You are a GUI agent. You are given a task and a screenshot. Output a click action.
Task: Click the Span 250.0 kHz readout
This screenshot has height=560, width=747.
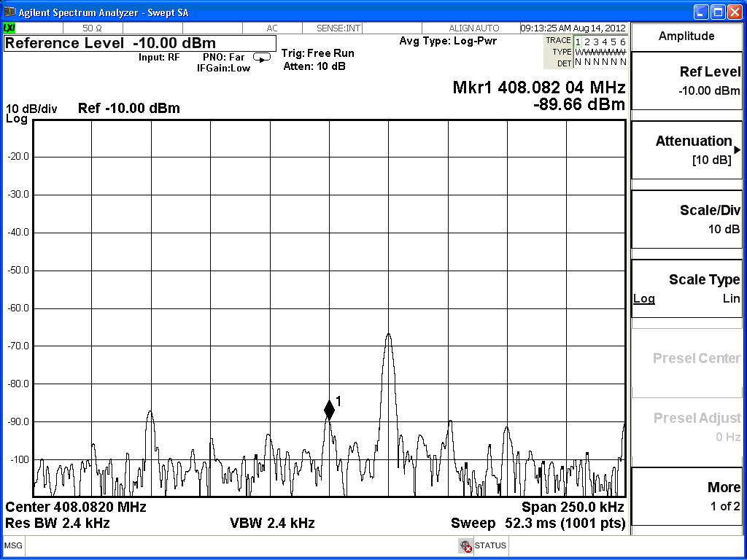coord(573,507)
